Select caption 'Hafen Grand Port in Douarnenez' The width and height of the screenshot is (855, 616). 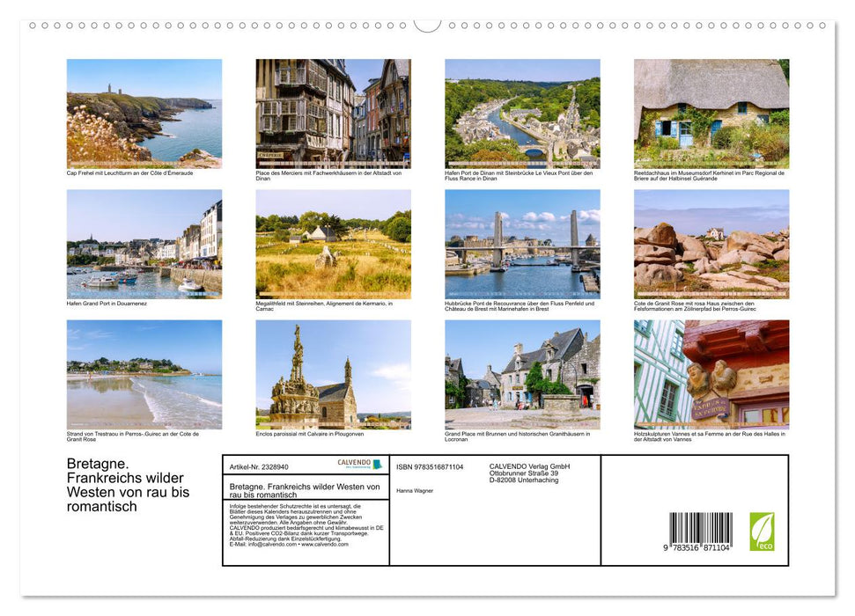[107, 304]
